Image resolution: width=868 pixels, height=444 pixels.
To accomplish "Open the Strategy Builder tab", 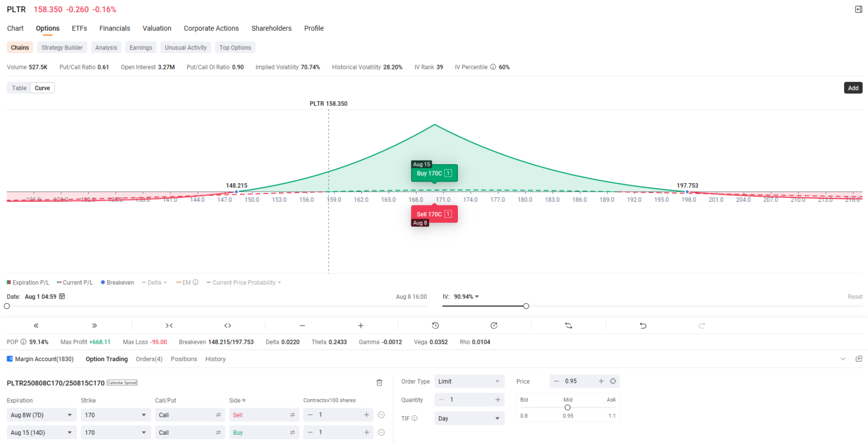I will [x=62, y=48].
